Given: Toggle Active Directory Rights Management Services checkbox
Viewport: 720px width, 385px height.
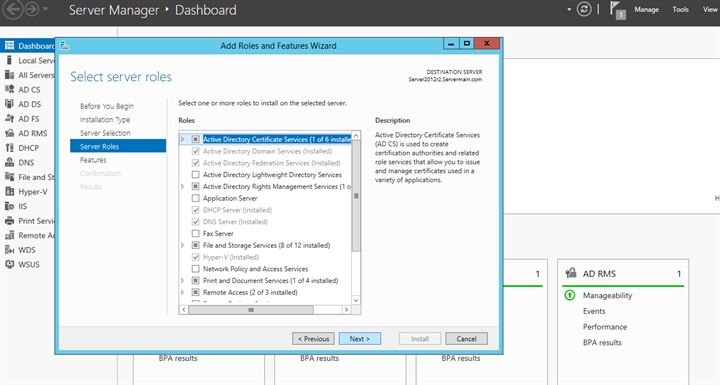Looking at the screenshot, I should coord(196,186).
